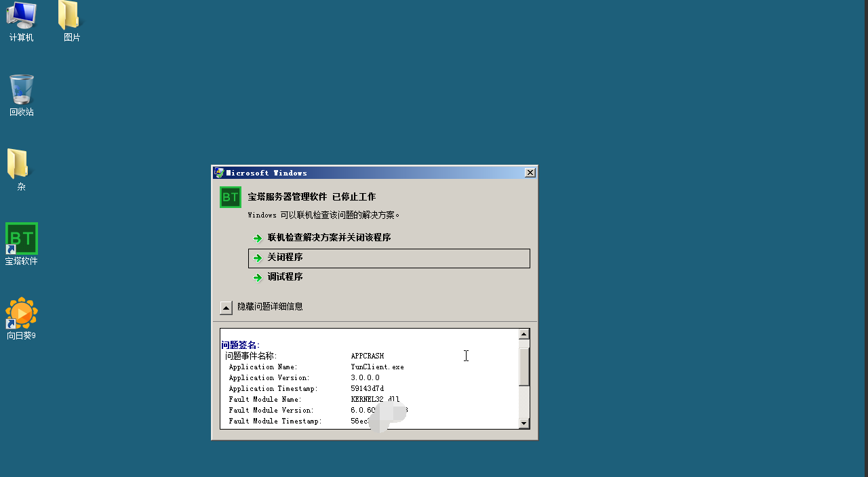Screen dimensions: 868x477
Task: Click the 3.0.0.0 version value
Action: tap(365, 378)
